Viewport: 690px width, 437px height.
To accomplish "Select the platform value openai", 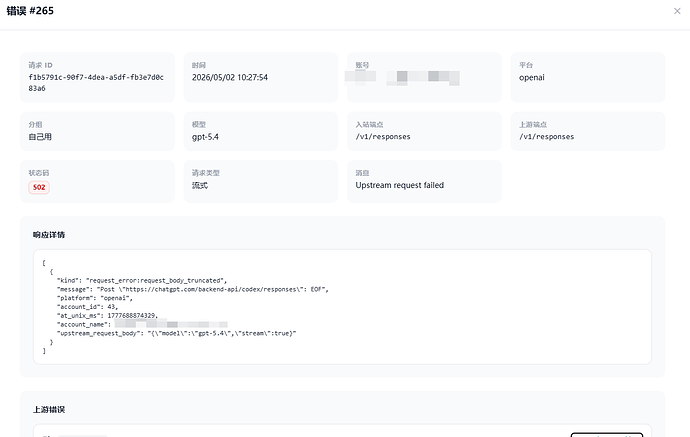I will (x=532, y=77).
